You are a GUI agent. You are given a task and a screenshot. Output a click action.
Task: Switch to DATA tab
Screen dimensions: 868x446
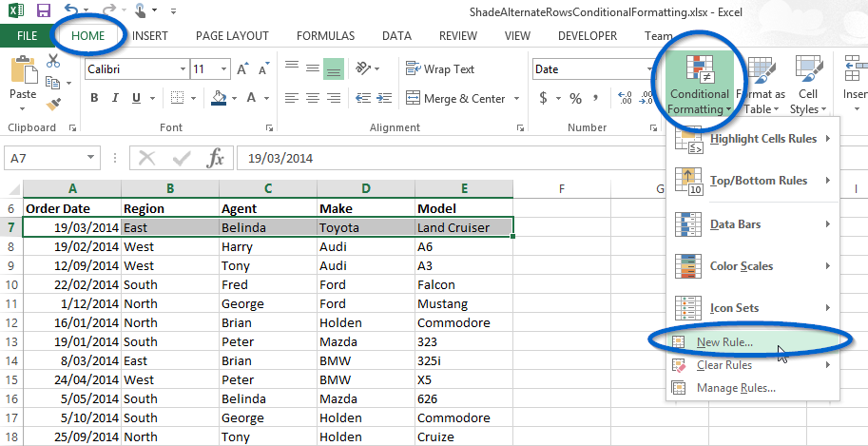pyautogui.click(x=396, y=36)
